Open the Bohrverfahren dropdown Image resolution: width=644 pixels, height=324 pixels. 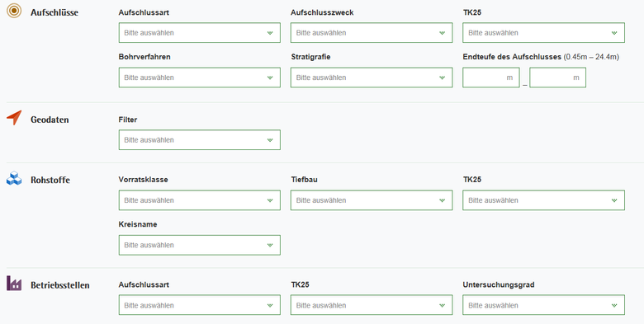pos(200,77)
